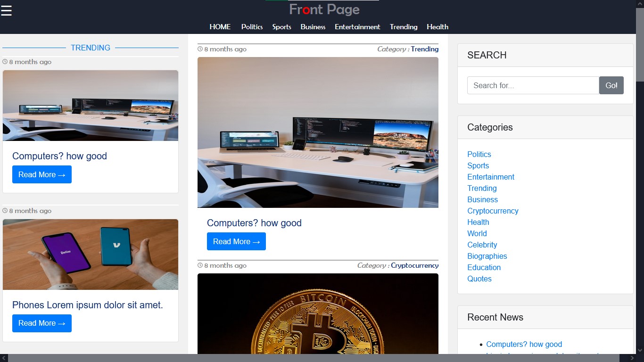
Task: Open the Politics tab in navigation bar
Action: pos(252,27)
